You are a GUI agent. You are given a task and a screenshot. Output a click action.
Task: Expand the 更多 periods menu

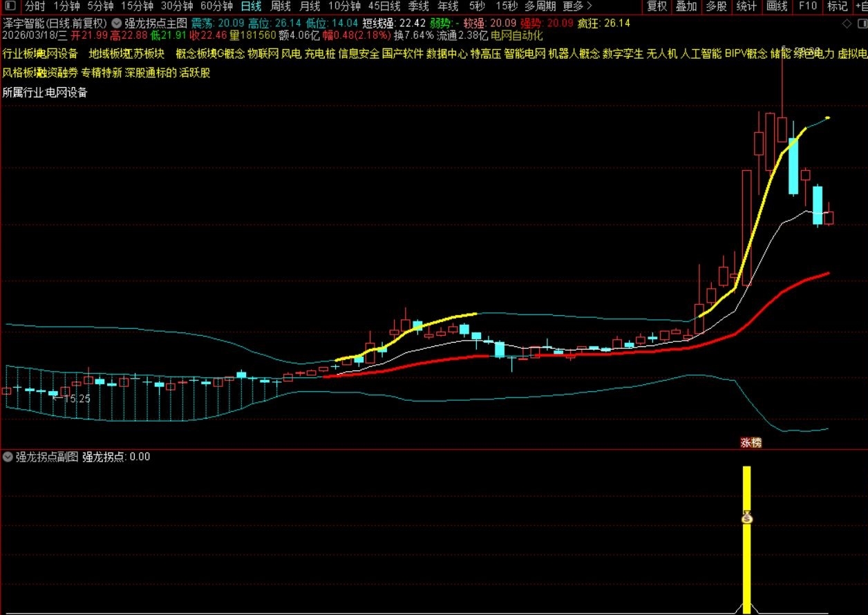(x=578, y=6)
